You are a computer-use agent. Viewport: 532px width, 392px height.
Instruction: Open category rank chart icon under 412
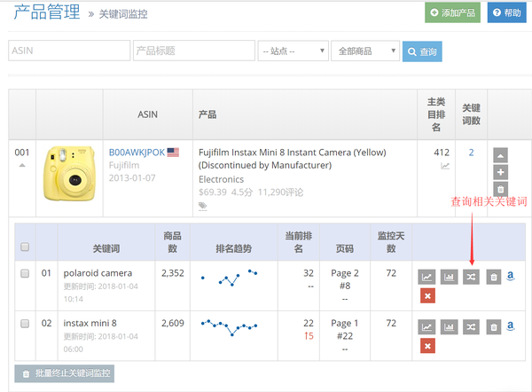(x=445, y=166)
